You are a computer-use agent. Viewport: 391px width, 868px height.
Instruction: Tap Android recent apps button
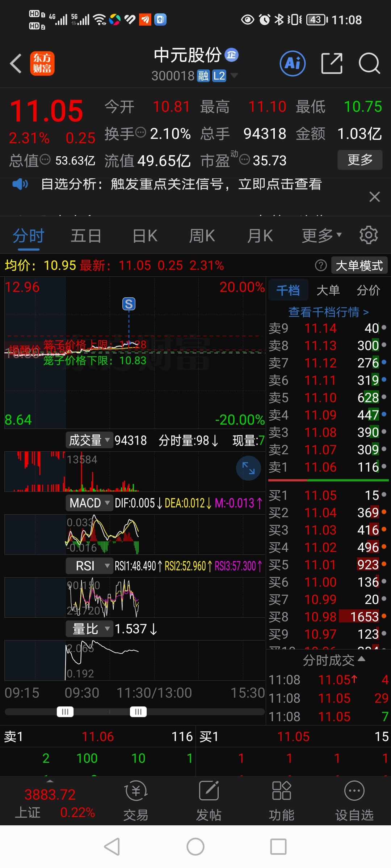278,847
